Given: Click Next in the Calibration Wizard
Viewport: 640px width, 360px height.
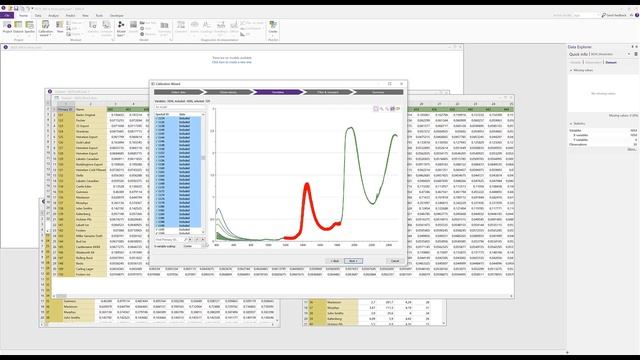Looking at the screenshot, I should click(353, 261).
